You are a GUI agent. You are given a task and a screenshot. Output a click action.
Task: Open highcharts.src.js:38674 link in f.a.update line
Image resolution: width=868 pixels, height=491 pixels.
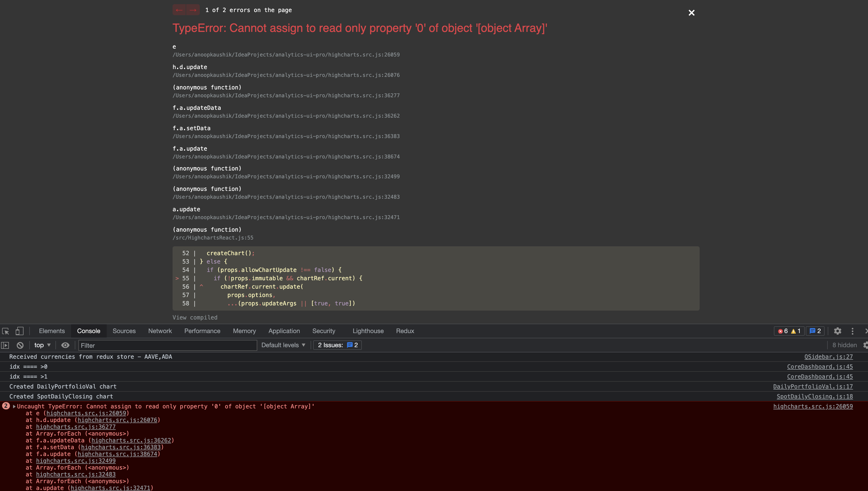point(117,454)
